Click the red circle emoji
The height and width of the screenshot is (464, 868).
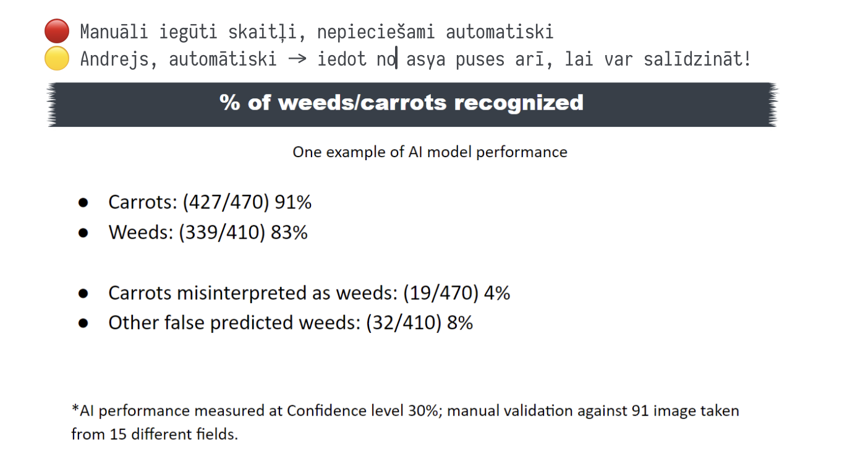point(57,31)
